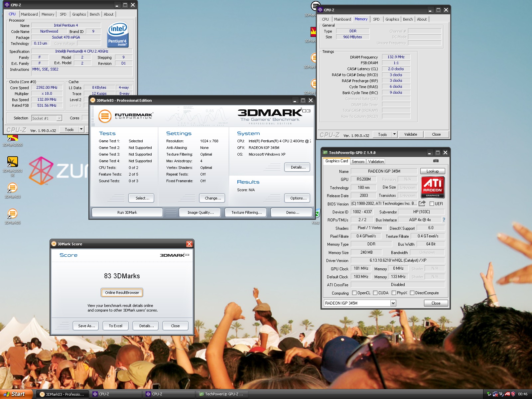Click the Lookup button in GPU-Z
Image resolution: width=532 pixels, height=399 pixels.
click(x=433, y=171)
